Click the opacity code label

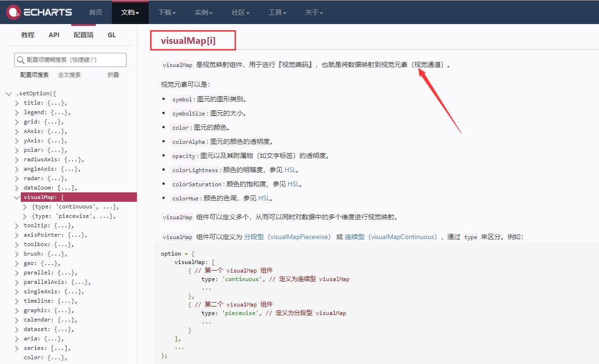tap(184, 156)
